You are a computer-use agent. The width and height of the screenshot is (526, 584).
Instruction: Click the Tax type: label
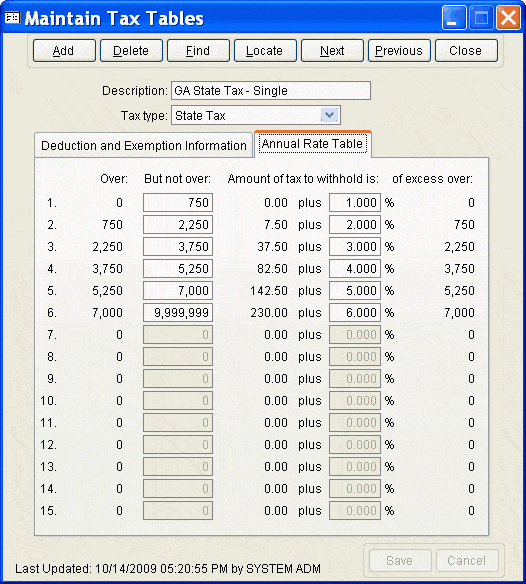pyautogui.click(x=144, y=115)
